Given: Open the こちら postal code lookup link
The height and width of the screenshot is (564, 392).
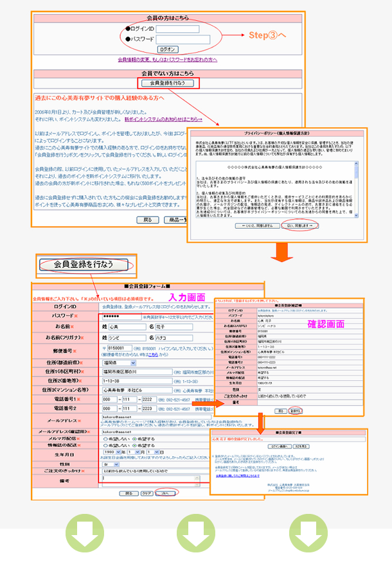Looking at the screenshot, I should (x=153, y=355).
